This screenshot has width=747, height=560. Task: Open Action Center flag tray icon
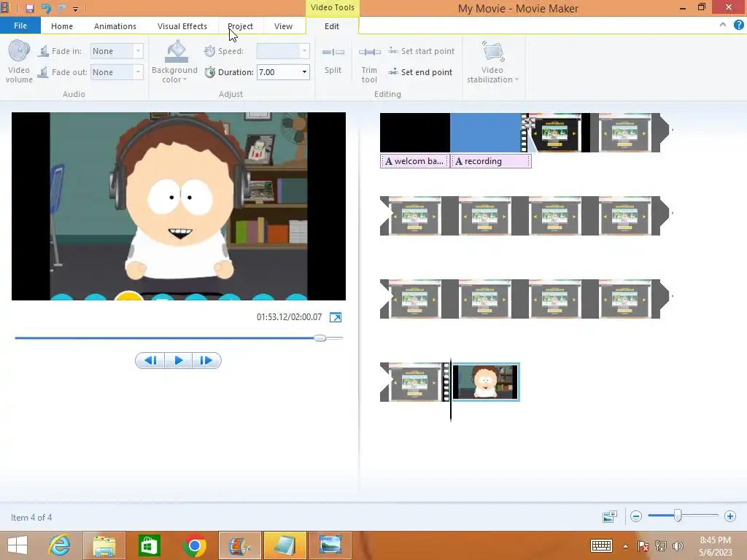pyautogui.click(x=643, y=546)
